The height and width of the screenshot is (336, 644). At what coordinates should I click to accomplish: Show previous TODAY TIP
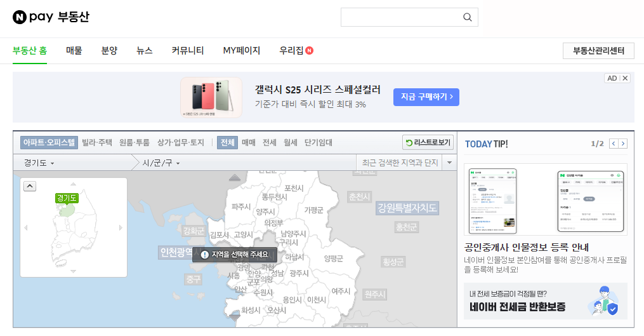pos(614,144)
